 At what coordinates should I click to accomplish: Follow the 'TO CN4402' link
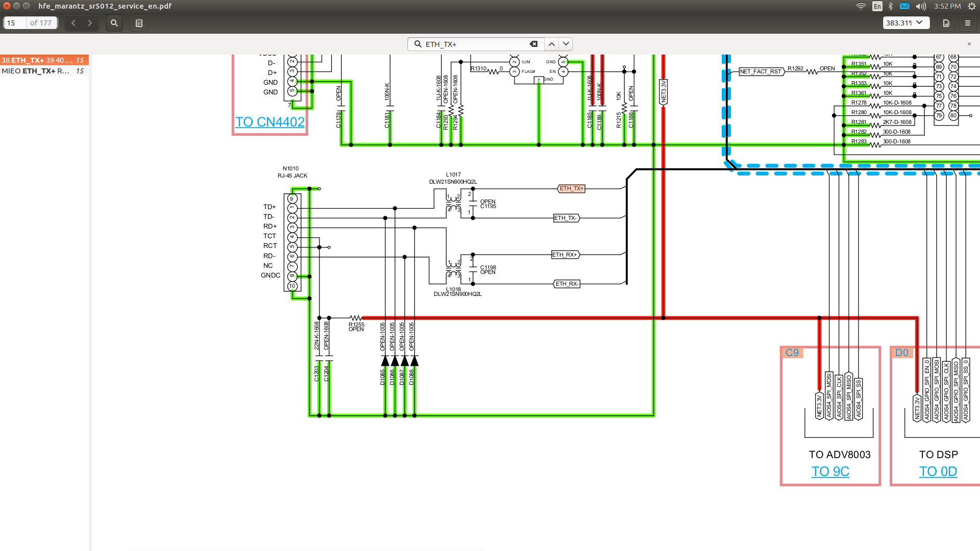click(x=269, y=122)
